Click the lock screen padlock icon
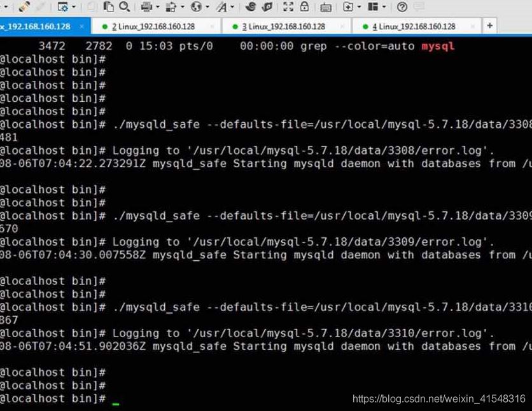The height and width of the screenshot is (411, 532). [x=305, y=7]
